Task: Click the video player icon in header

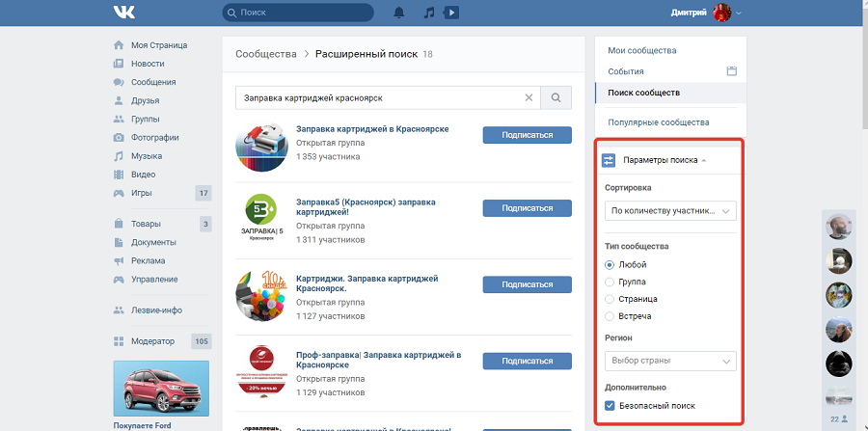Action: [452, 13]
